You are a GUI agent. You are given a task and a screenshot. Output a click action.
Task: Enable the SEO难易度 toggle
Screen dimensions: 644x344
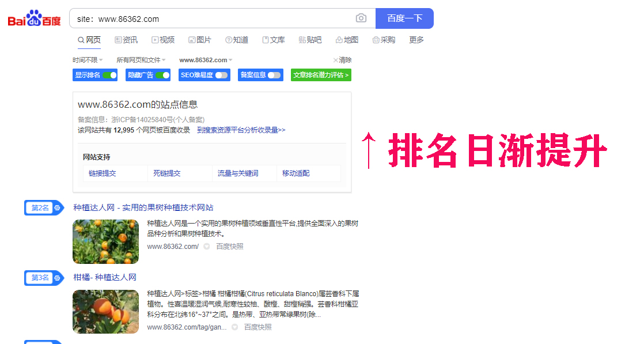click(x=221, y=75)
